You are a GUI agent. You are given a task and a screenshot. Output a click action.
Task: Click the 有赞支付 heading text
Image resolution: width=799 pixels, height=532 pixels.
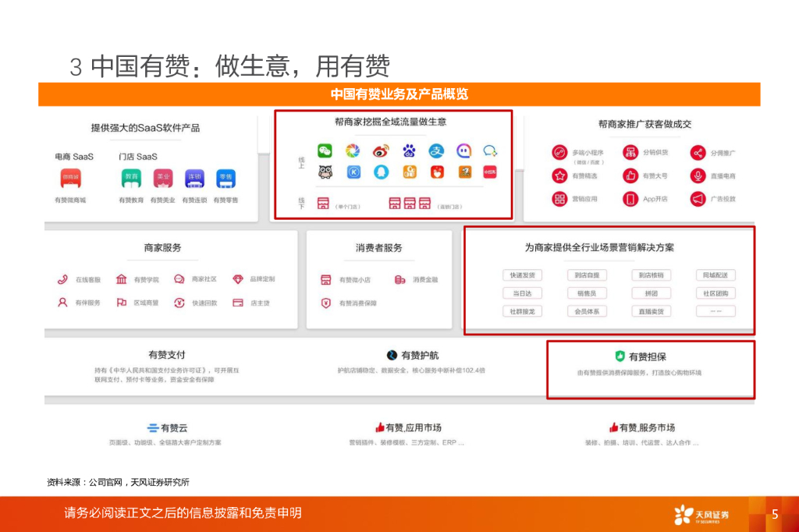click(167, 355)
